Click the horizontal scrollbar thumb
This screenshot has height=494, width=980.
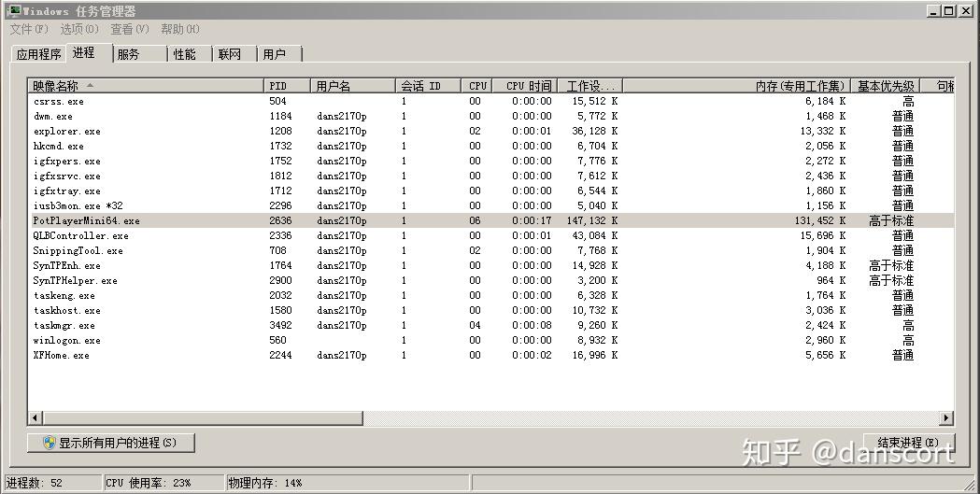coord(203,417)
